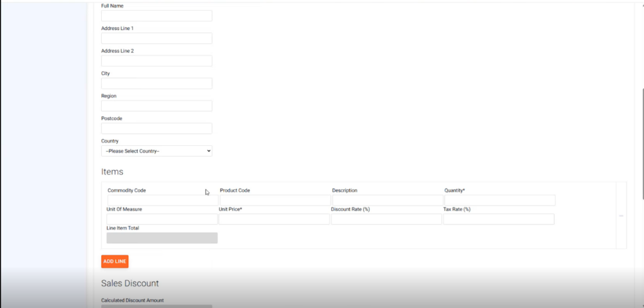
Task: Focus the Discount Rate (%) field
Action: (x=386, y=219)
